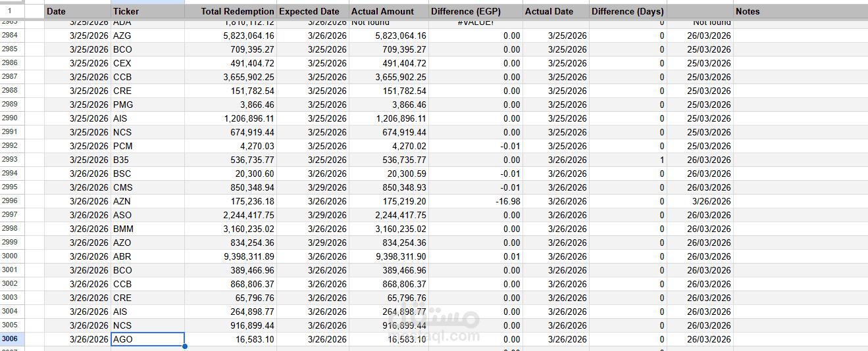The height and width of the screenshot is (351, 868).
Task: Select the Ticker column header cell
Action: coord(147,11)
